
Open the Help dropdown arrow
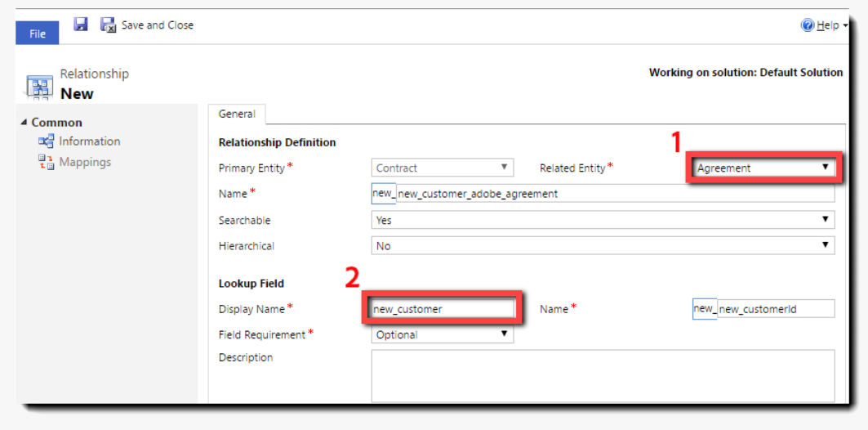coord(845,25)
